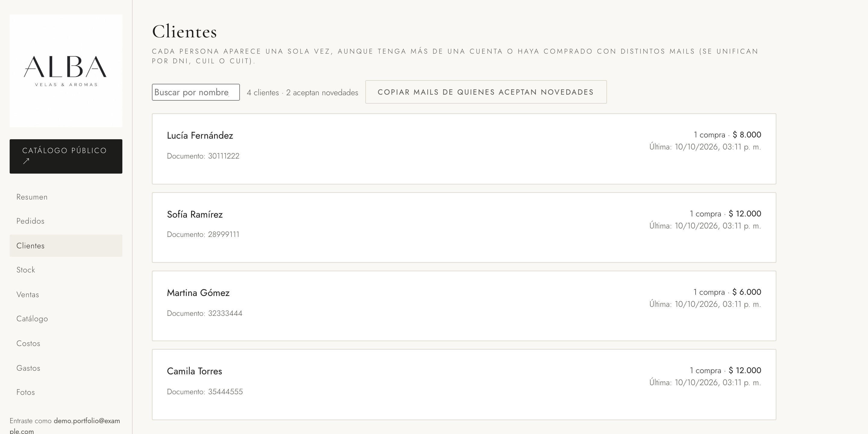The width and height of the screenshot is (868, 434).
Task: Click Sofía Ramírez's $ 12.000 total
Action: point(745,214)
